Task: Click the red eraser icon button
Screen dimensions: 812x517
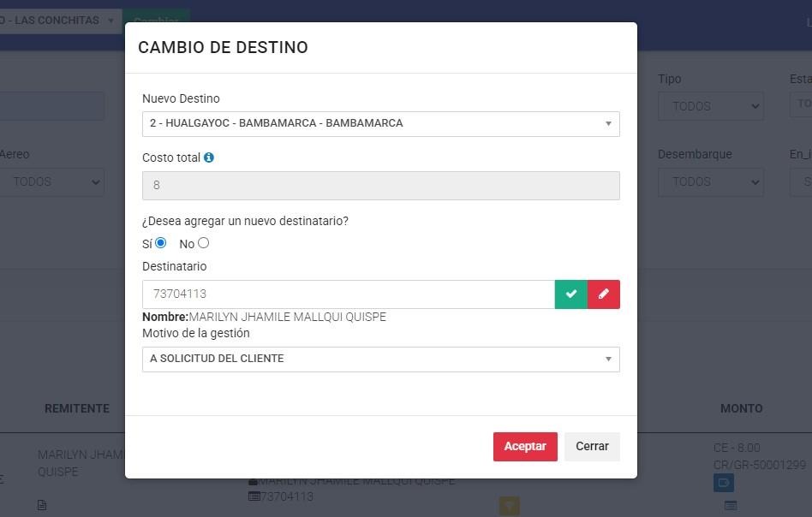Action: (x=604, y=294)
